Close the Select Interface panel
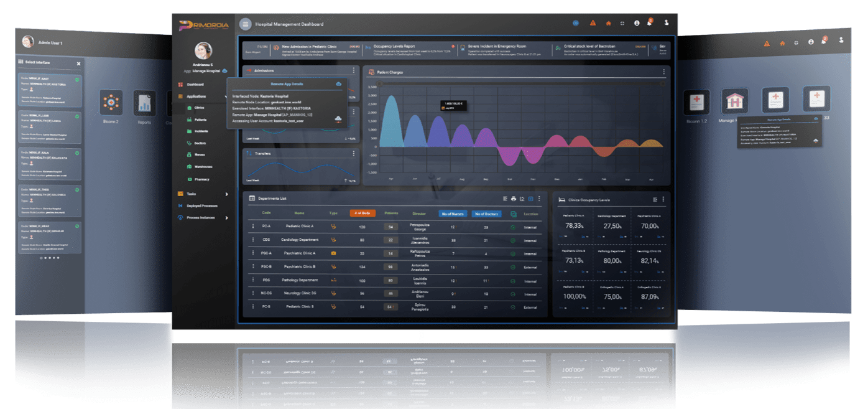This screenshot has width=868, height=409. (78, 63)
